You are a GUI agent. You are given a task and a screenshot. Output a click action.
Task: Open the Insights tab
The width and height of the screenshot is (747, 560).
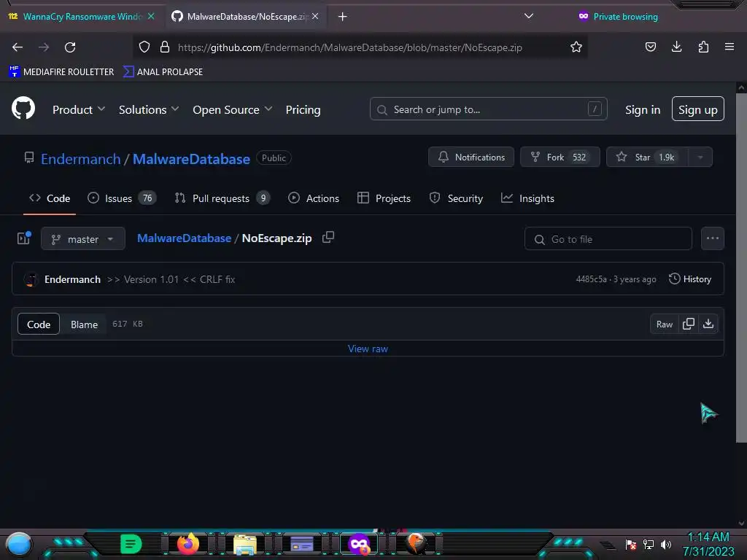pyautogui.click(x=528, y=198)
